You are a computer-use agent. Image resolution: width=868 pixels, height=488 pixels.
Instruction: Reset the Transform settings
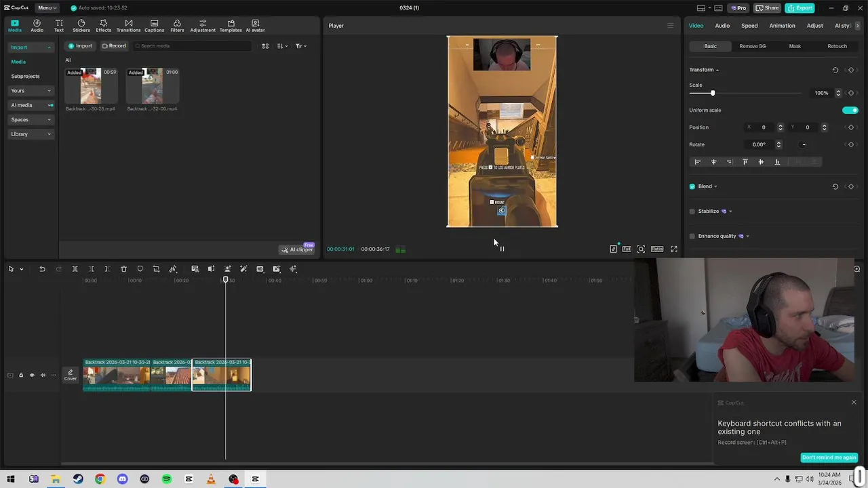pyautogui.click(x=835, y=70)
